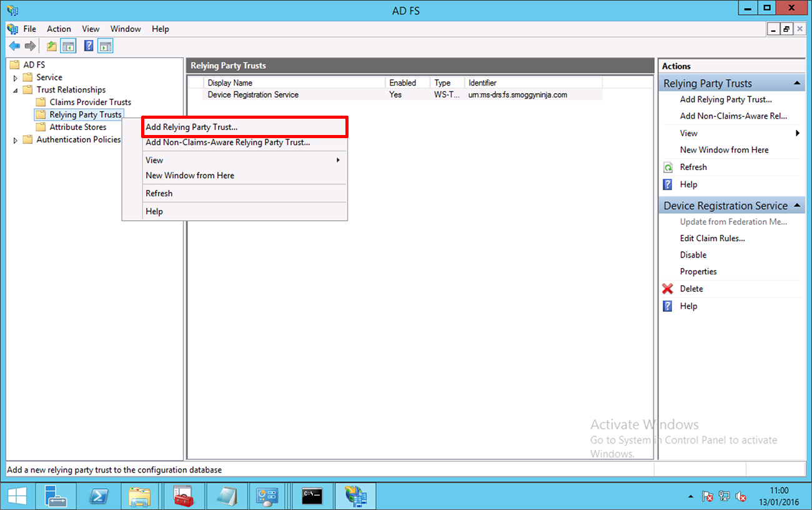This screenshot has width=812, height=510.
Task: Open Notepad from the taskbar
Action: pyautogui.click(x=225, y=496)
